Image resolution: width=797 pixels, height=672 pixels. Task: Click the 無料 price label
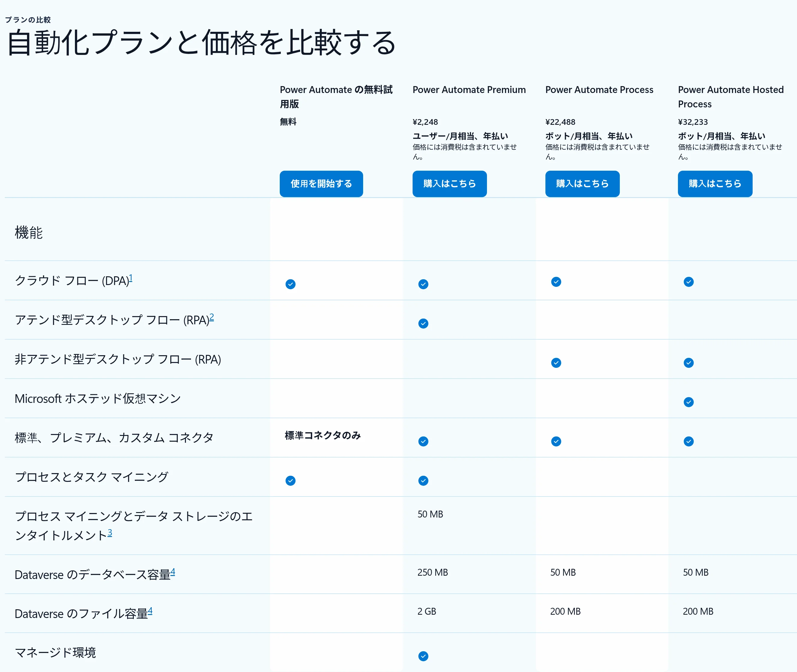coord(288,122)
